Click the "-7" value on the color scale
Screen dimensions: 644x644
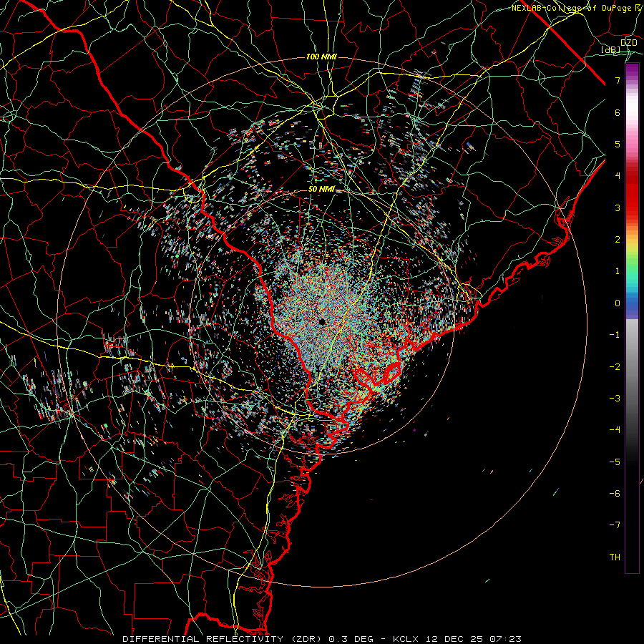point(615,525)
